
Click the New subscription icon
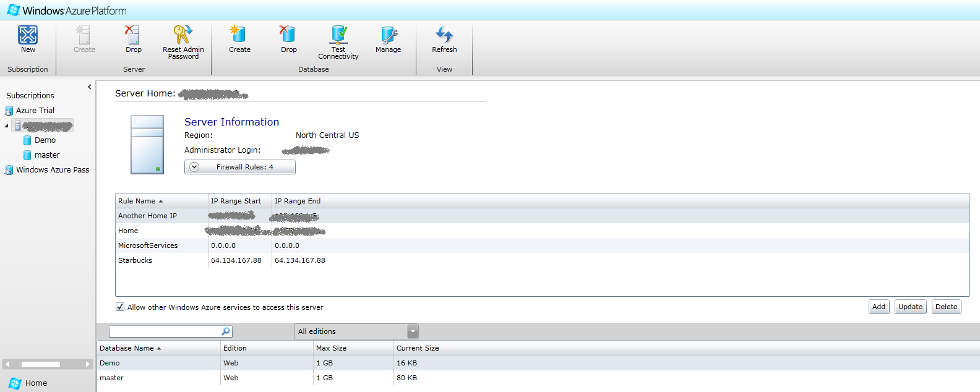tap(28, 36)
